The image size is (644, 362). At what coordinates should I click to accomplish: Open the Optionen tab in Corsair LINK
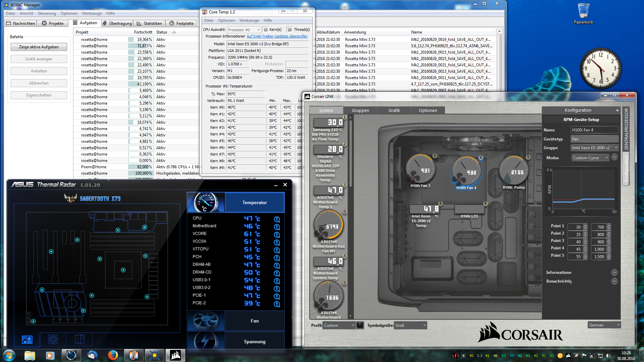pos(428,110)
